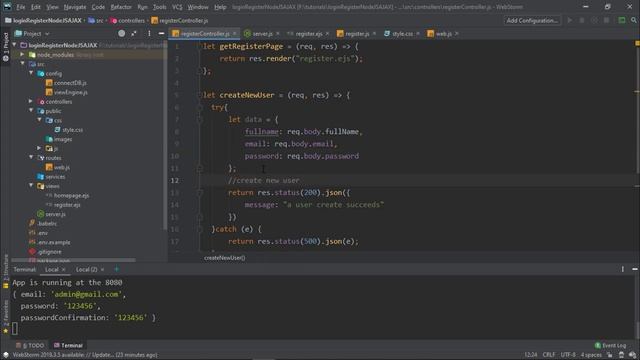Select the .babelrc file

pyautogui.click(x=47, y=224)
